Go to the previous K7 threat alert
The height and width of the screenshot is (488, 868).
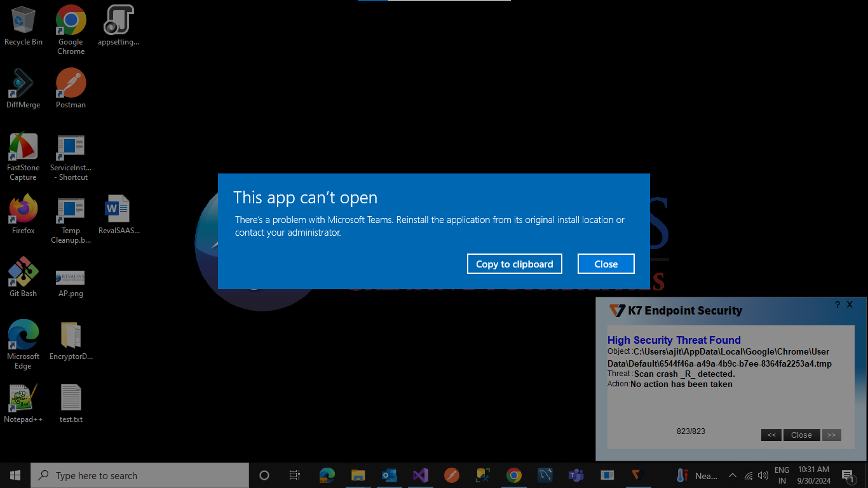pyautogui.click(x=771, y=435)
